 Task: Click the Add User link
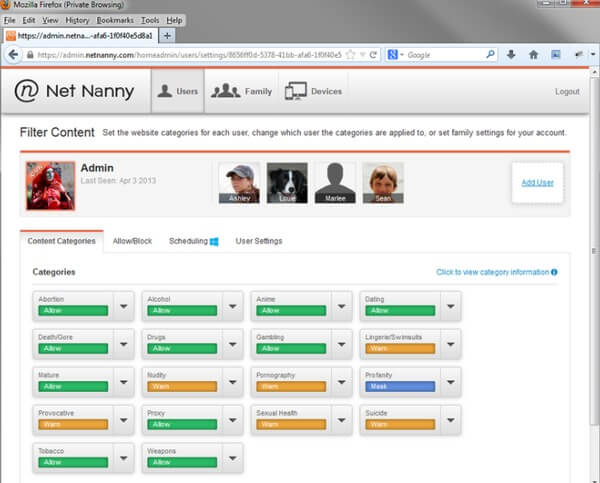537,183
